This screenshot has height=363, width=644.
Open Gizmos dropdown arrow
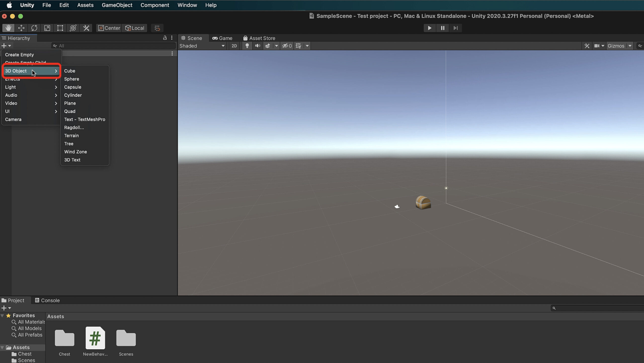pyautogui.click(x=630, y=46)
